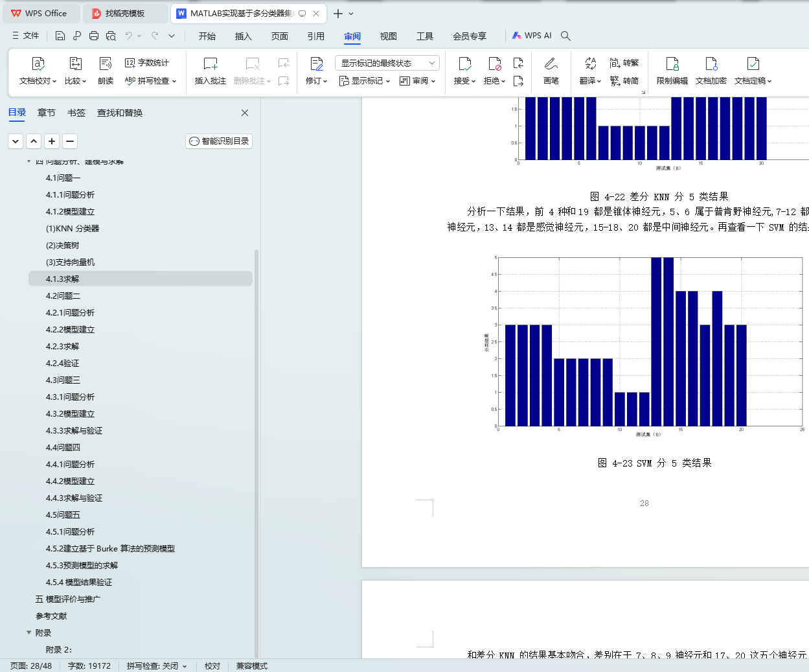The width and height of the screenshot is (809, 672).
Task: Switch to the 引用 ribbon tab
Action: tap(316, 36)
